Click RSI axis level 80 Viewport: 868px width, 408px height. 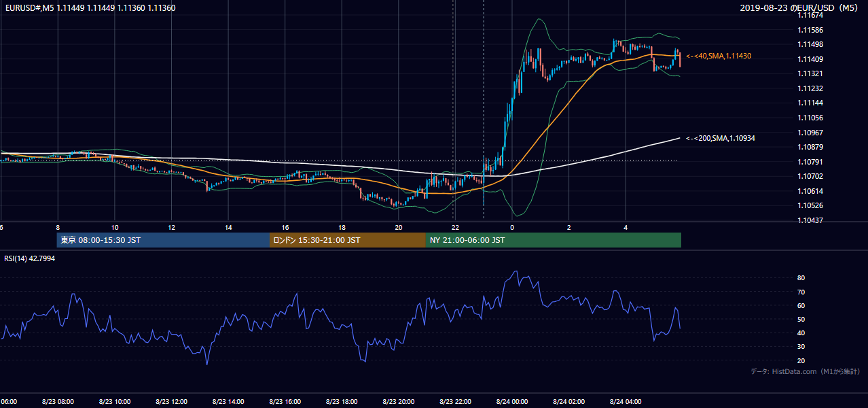(x=801, y=278)
